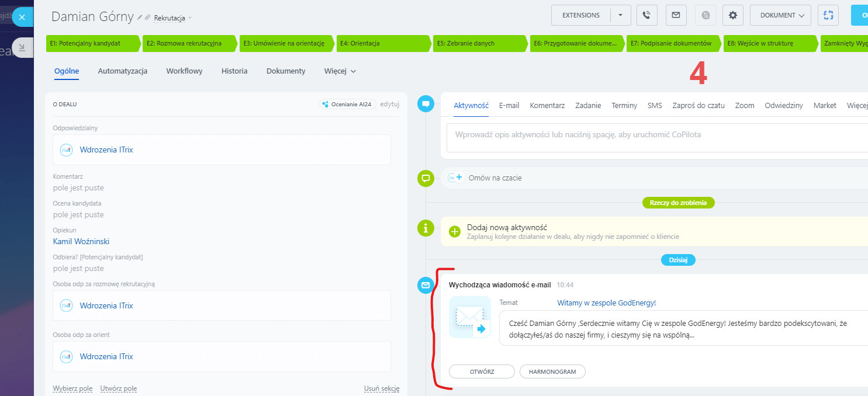Click the green plus icon for new activity

[455, 231]
